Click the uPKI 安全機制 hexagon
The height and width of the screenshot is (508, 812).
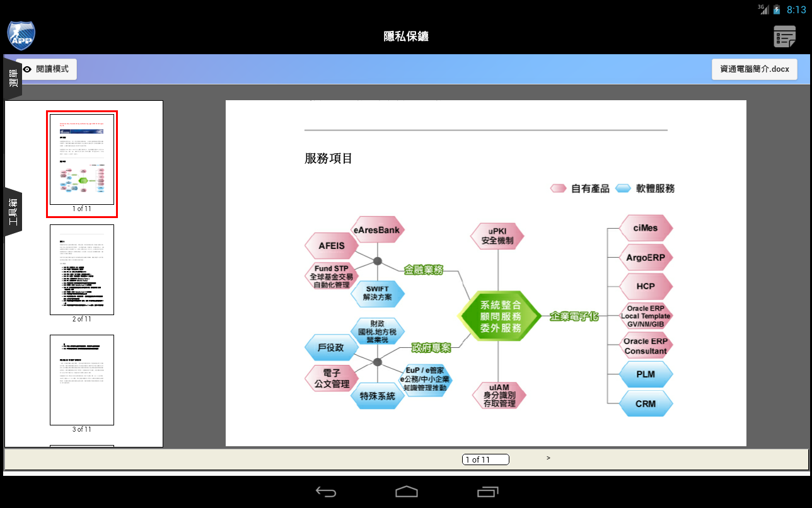pos(498,236)
